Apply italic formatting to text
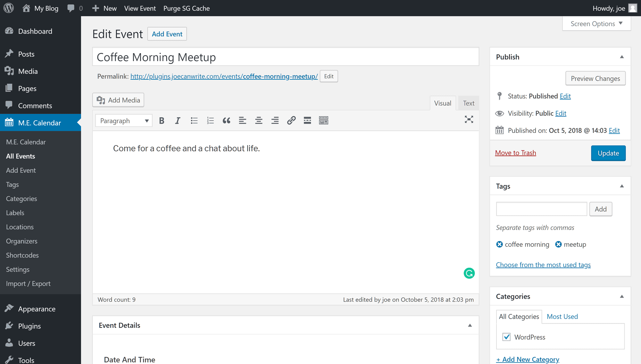This screenshot has height=364, width=641. tap(178, 121)
